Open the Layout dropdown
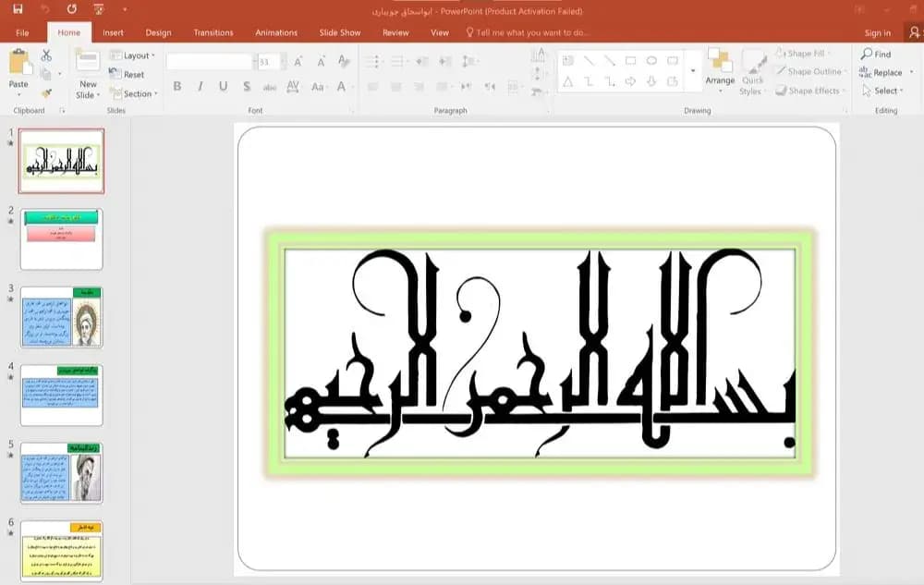 132,55
